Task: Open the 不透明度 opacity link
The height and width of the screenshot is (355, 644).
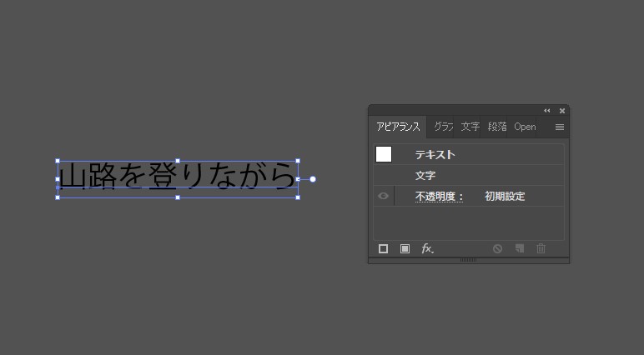Action: 439,197
